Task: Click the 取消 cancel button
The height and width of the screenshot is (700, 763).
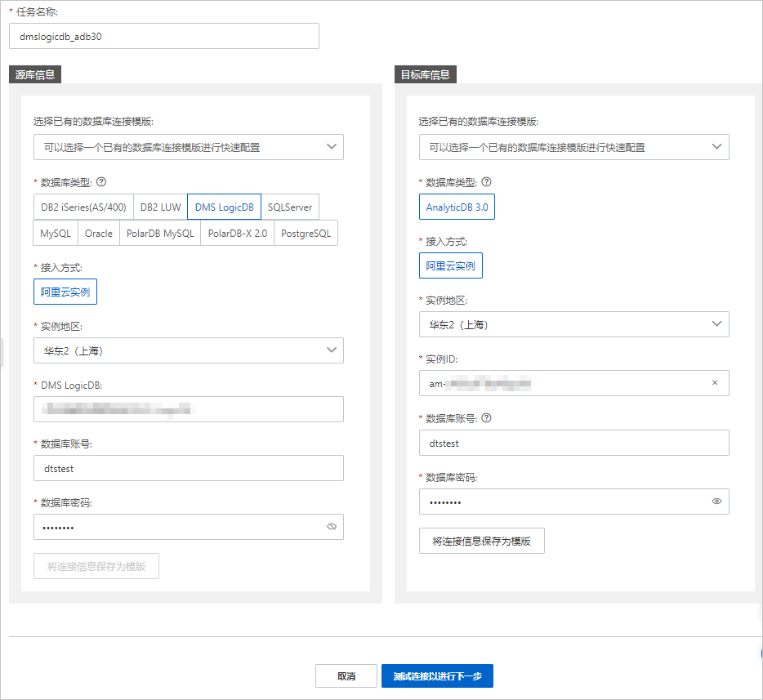Action: pyautogui.click(x=346, y=676)
